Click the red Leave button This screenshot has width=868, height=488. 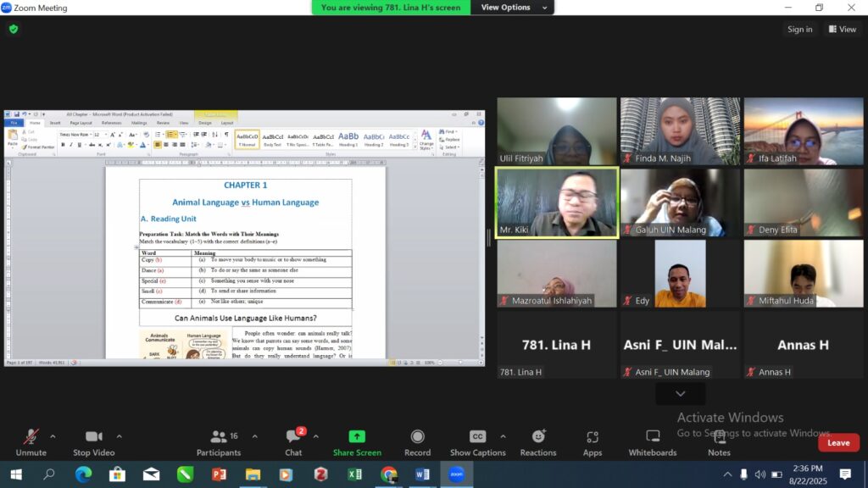pos(838,442)
